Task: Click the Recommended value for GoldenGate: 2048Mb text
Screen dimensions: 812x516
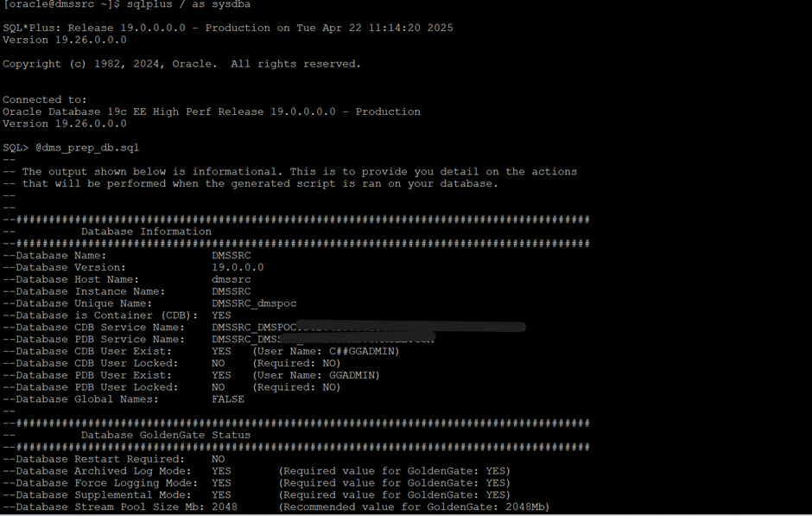Action: click(x=415, y=506)
